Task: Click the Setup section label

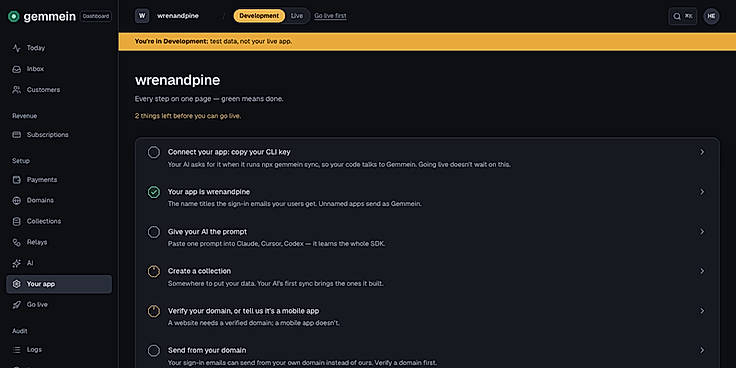Action: 21,161
